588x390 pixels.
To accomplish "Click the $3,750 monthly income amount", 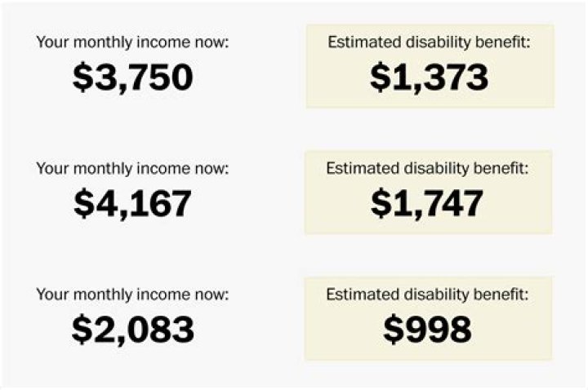I will (133, 78).
